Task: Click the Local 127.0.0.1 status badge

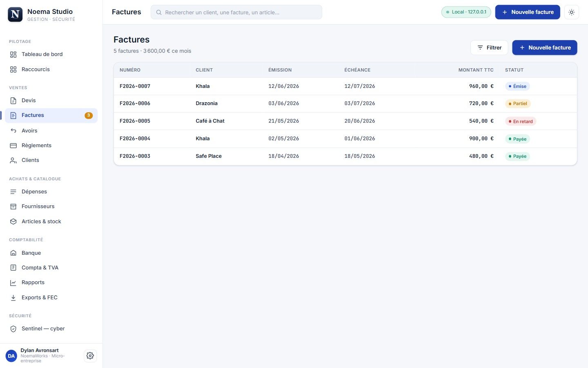Action: coord(466,12)
